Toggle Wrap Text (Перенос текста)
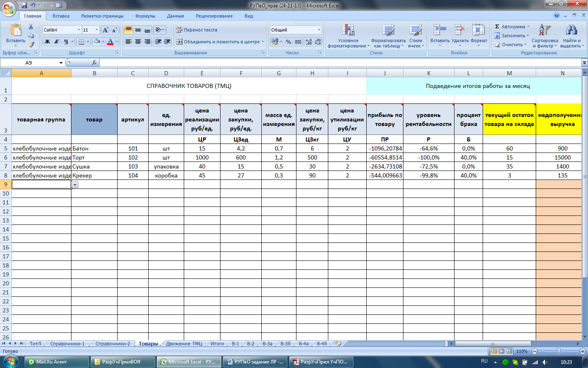The width and height of the screenshot is (588, 368). point(196,30)
